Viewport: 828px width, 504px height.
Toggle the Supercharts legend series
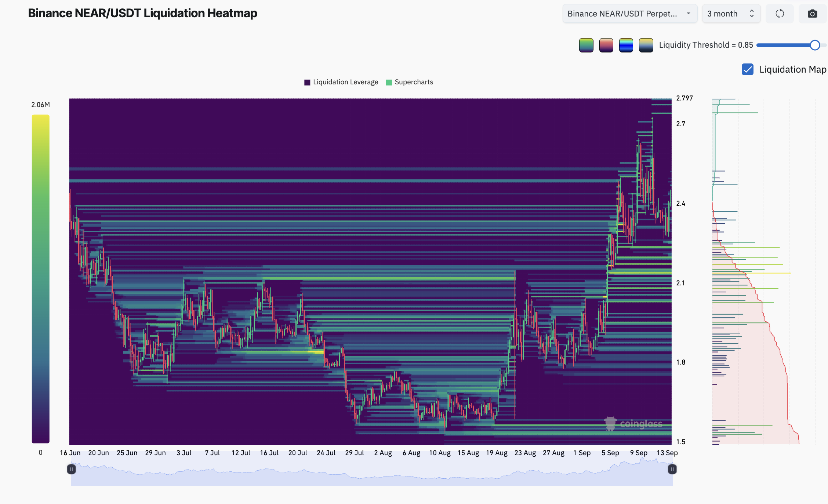click(x=410, y=82)
